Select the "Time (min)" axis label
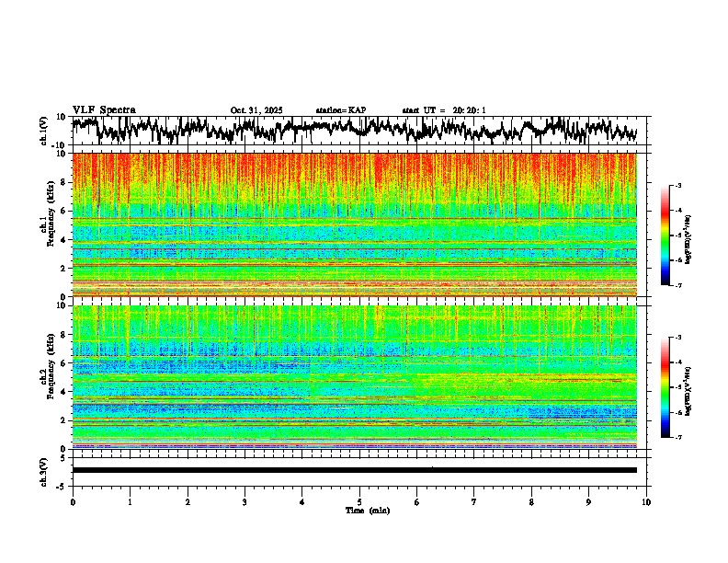The image size is (728, 563). 368,511
